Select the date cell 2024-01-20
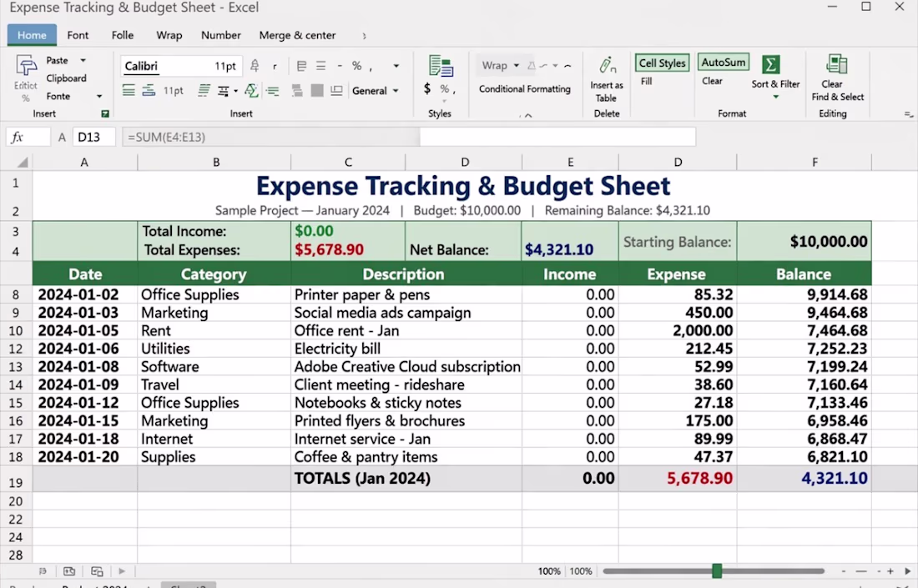The width and height of the screenshot is (918, 588). pyautogui.click(x=85, y=457)
